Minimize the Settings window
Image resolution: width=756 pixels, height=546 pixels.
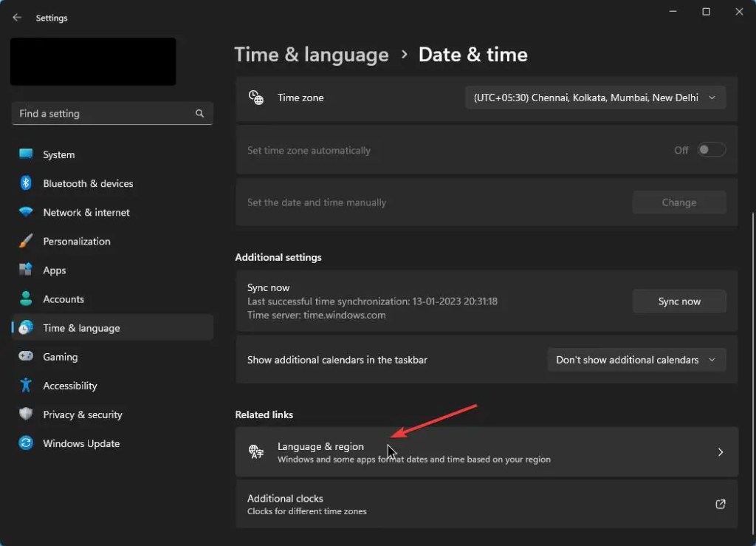(673, 12)
